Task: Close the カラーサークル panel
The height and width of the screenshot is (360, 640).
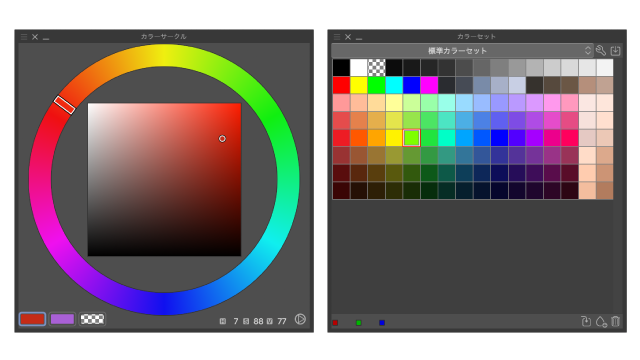Action: [x=35, y=37]
